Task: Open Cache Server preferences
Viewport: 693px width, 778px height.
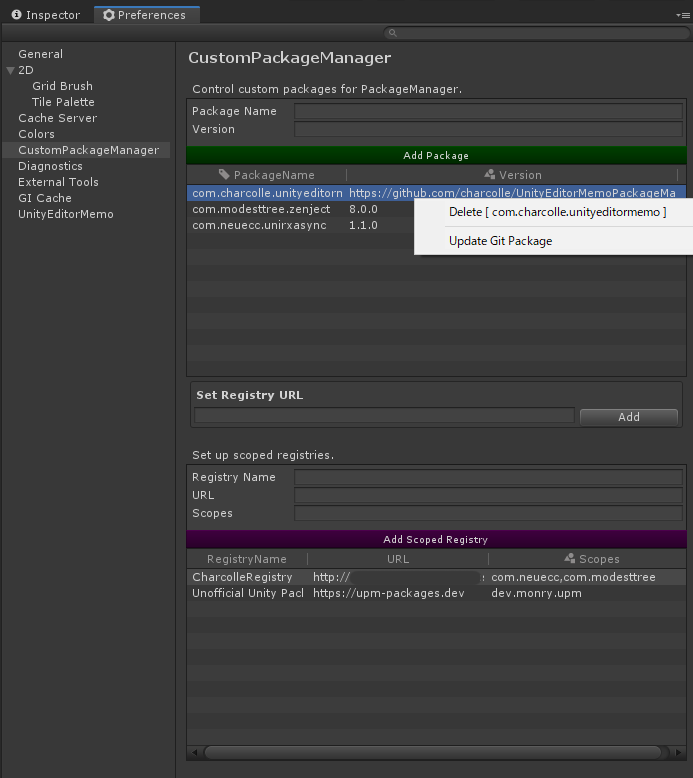Action: (58, 118)
